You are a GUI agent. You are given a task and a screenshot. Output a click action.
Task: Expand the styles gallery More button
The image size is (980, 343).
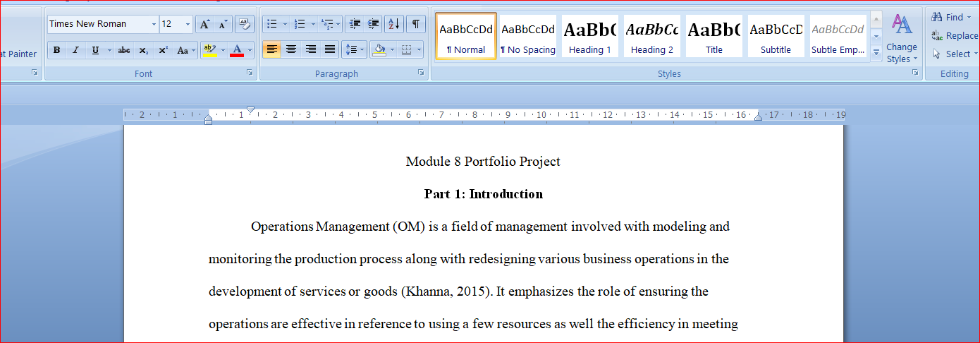876,53
